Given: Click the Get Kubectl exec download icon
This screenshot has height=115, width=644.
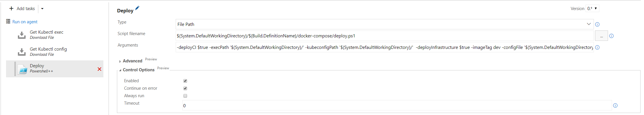Looking at the screenshot, I should click(x=22, y=35).
